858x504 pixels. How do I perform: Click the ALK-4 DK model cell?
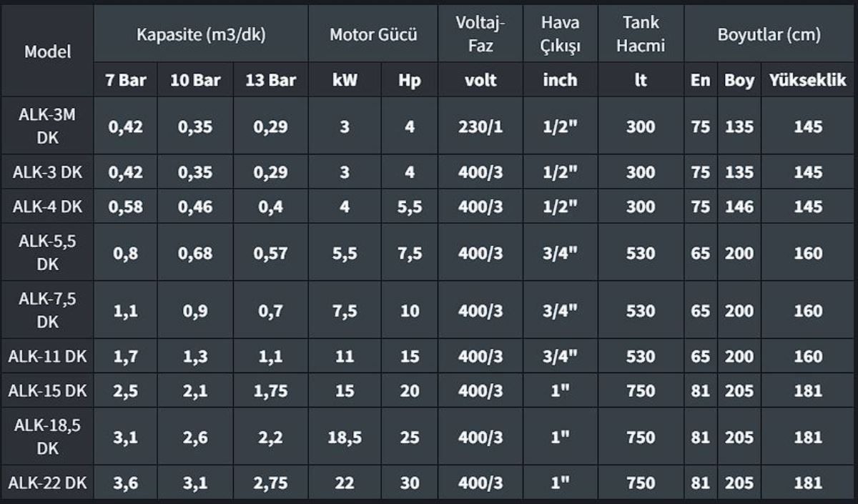point(48,207)
